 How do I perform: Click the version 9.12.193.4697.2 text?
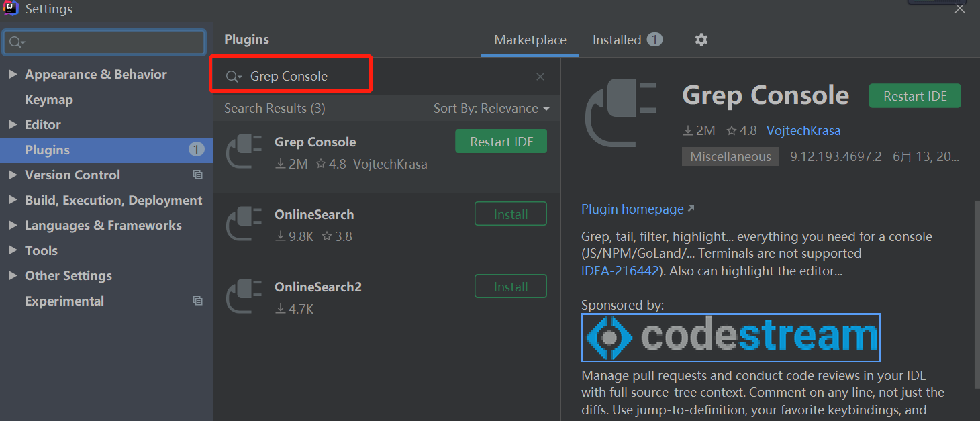(836, 156)
